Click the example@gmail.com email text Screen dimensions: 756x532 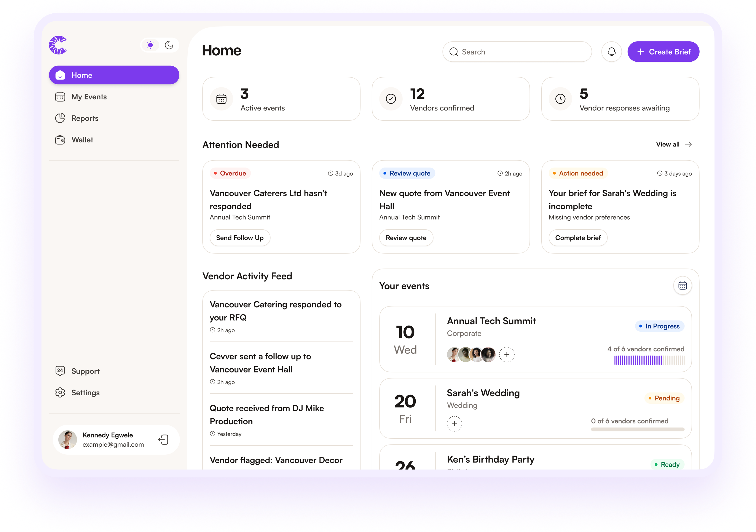(113, 445)
